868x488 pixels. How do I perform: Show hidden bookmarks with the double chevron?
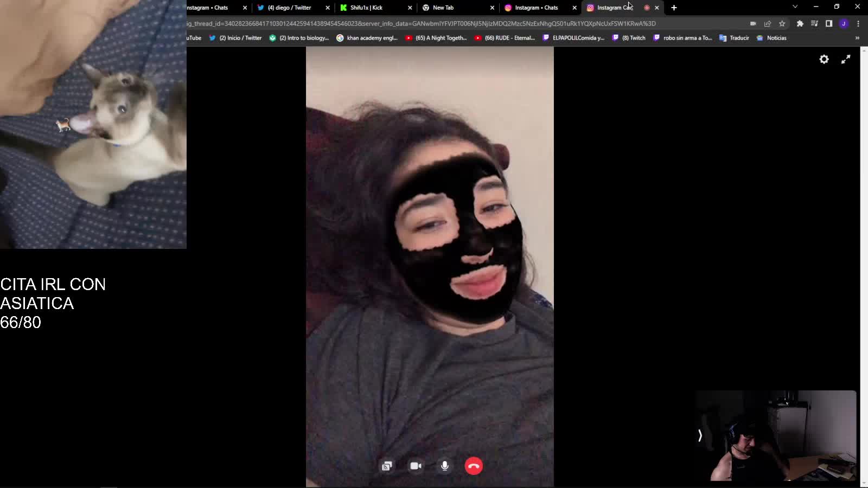point(857,38)
